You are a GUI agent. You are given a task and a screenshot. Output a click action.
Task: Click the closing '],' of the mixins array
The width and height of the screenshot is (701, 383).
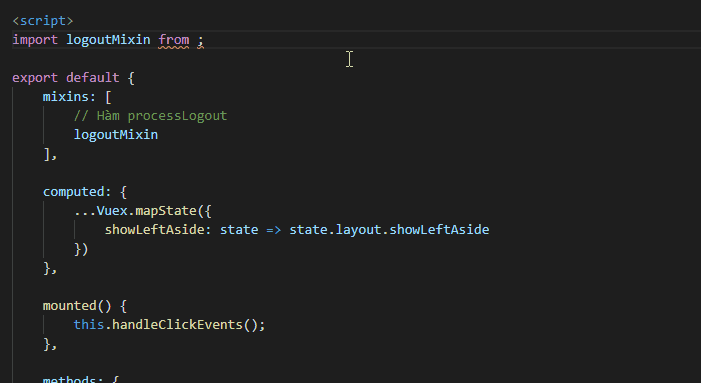coord(50,154)
